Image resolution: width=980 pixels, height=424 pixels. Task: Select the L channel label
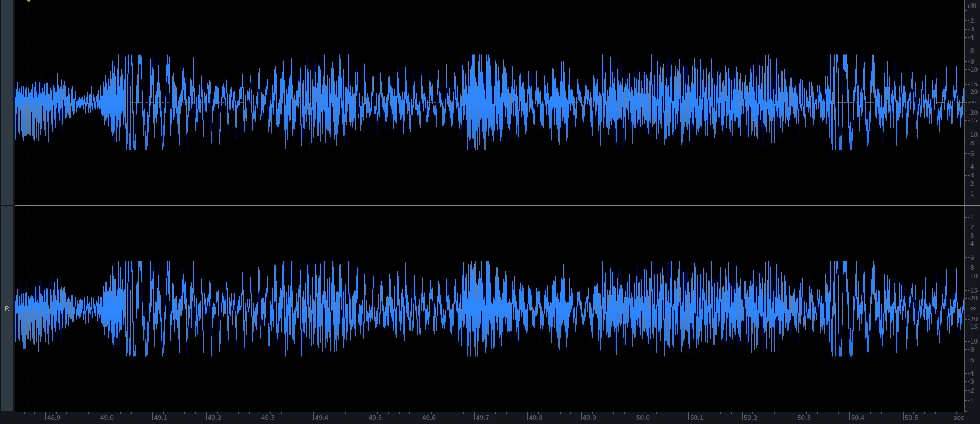tap(7, 103)
